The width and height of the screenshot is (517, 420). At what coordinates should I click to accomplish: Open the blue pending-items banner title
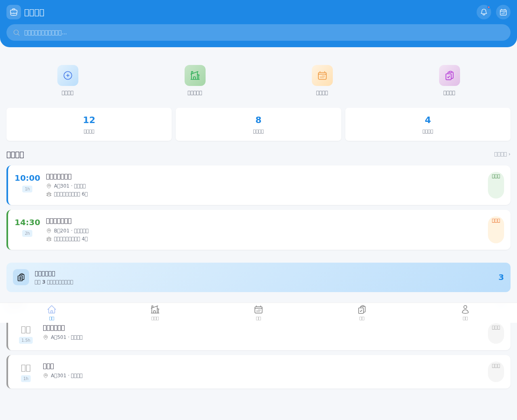coord(45,274)
